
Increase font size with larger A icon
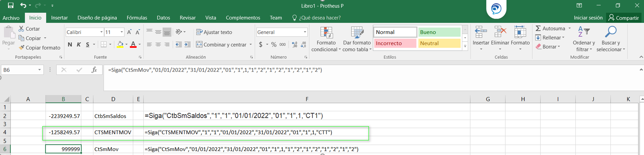click(x=129, y=32)
